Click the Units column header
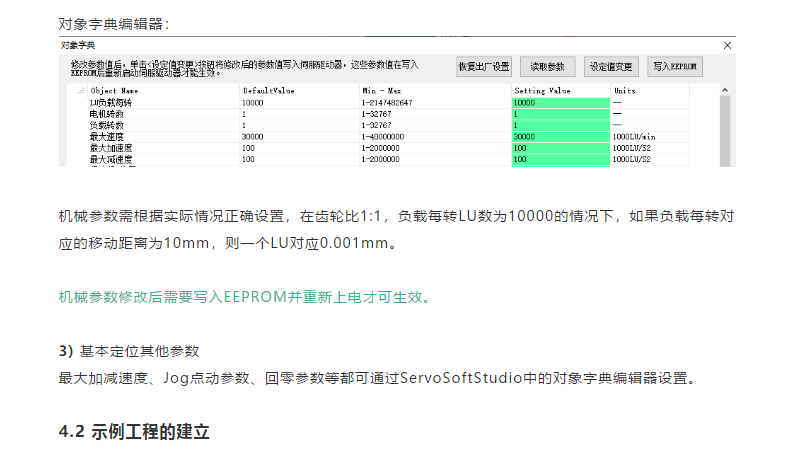789x459 pixels. pyautogui.click(x=624, y=91)
